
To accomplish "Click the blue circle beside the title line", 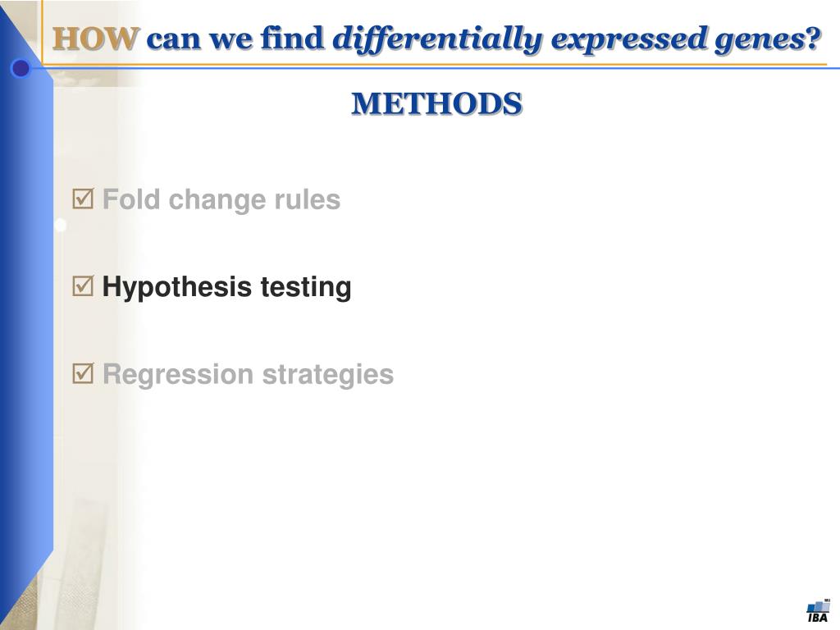I will 21,68.
